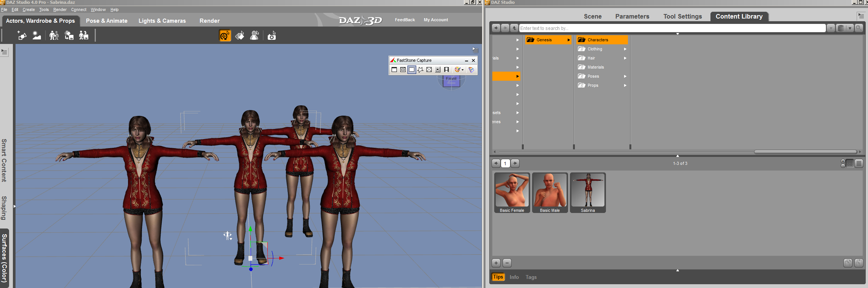Viewport: 868px width, 288px height.
Task: Click FastStone scrolling window capture icon
Action: point(438,70)
